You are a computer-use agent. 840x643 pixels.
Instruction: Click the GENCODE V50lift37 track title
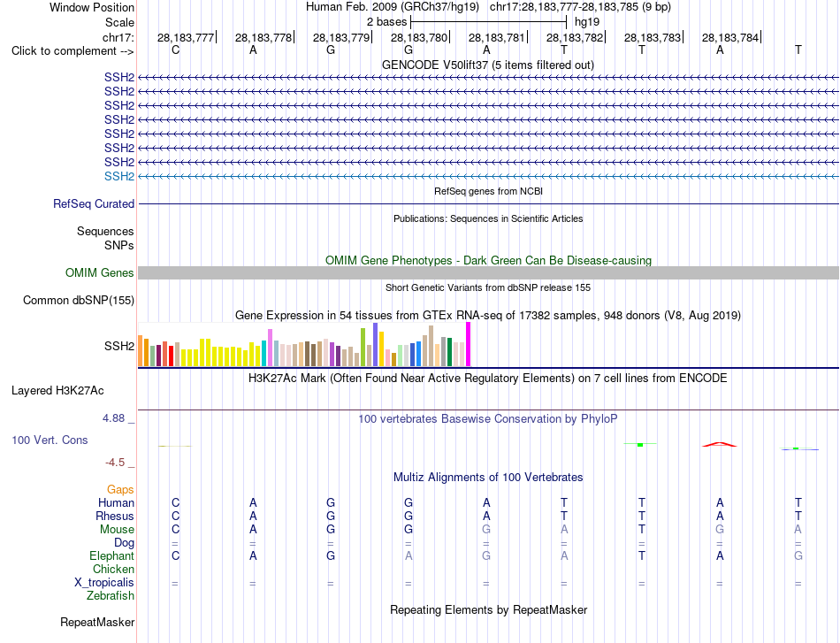tap(487, 65)
